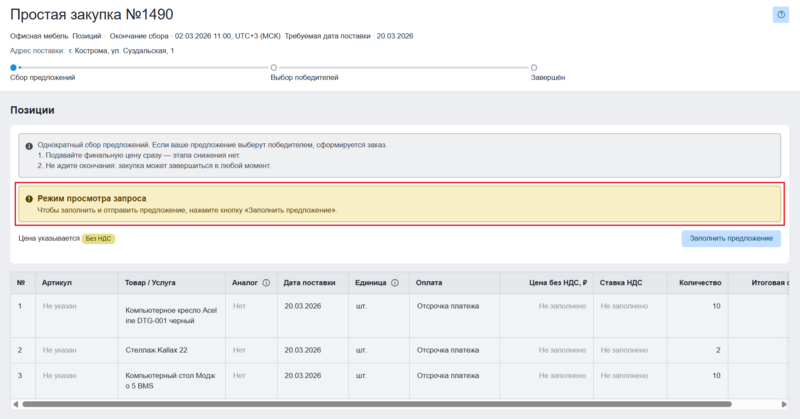Click the Компьютерный стол Моджо row

coord(165,381)
